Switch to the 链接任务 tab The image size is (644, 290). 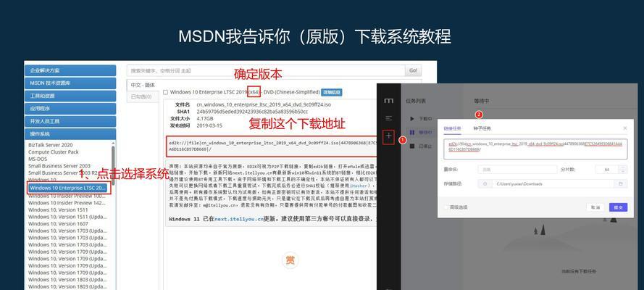tap(452, 128)
